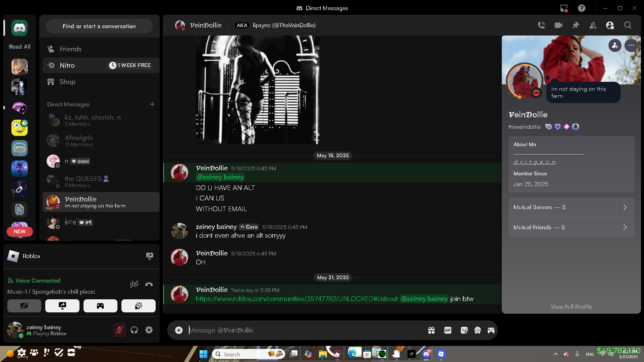Open user settings gear
Image resolution: width=644 pixels, height=362 pixels.
pos(149,330)
